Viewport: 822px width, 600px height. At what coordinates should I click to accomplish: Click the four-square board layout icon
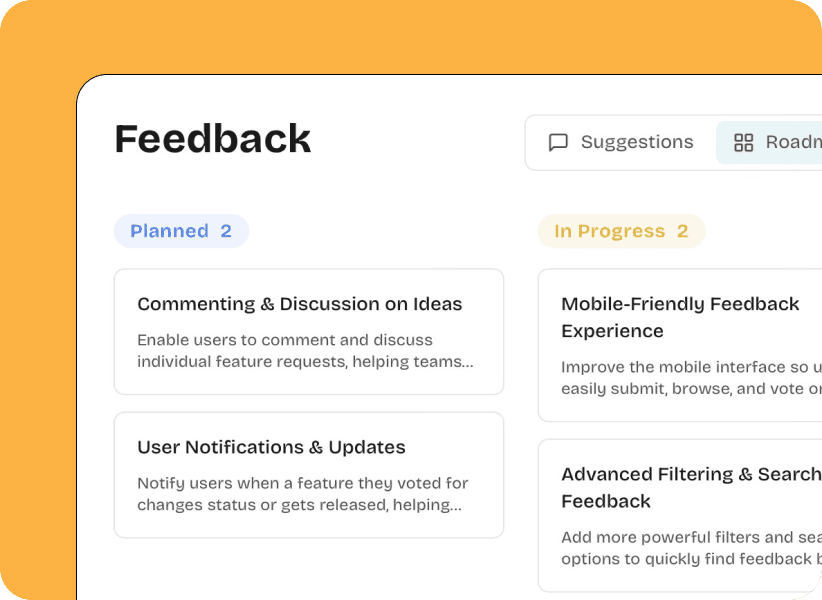tap(743, 142)
